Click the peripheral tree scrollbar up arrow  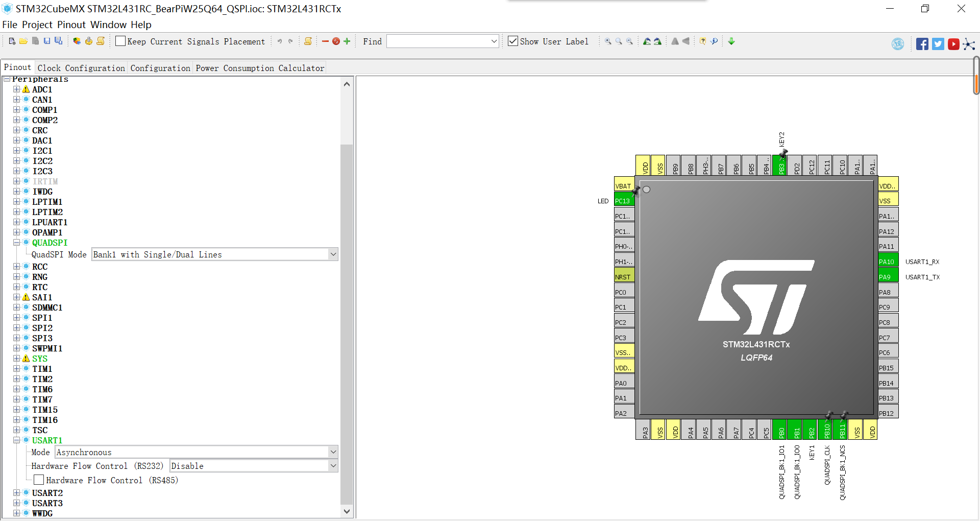[347, 84]
